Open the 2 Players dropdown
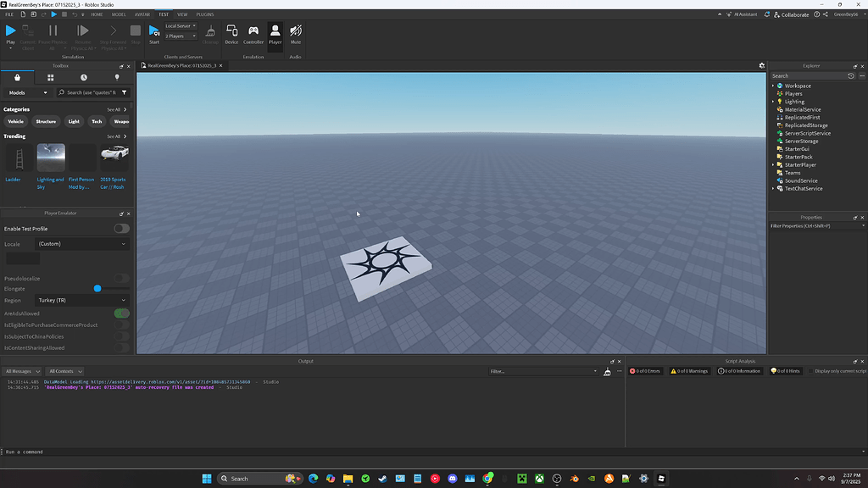This screenshot has height=488, width=868. (181, 36)
